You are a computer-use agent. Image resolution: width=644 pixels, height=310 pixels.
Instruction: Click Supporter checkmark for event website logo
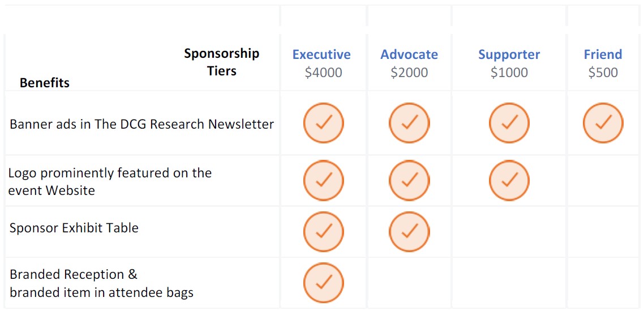[509, 180]
